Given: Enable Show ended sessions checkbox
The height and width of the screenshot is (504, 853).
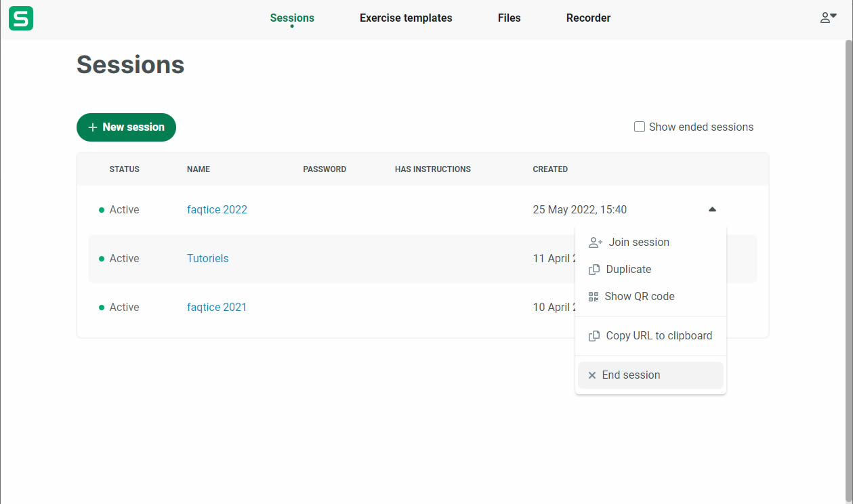Looking at the screenshot, I should pos(640,127).
